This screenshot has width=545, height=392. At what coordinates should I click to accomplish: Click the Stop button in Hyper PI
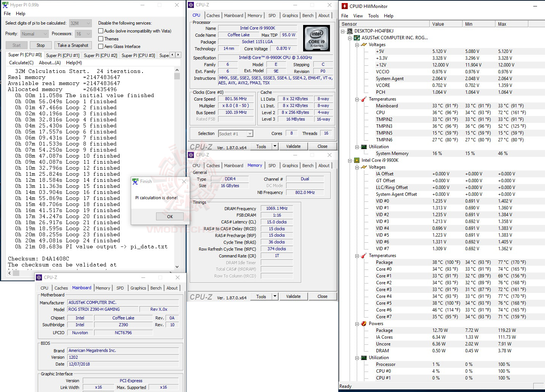tap(41, 45)
